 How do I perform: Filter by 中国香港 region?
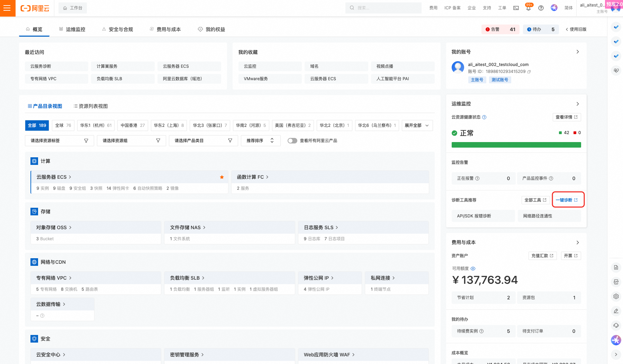[133, 125]
